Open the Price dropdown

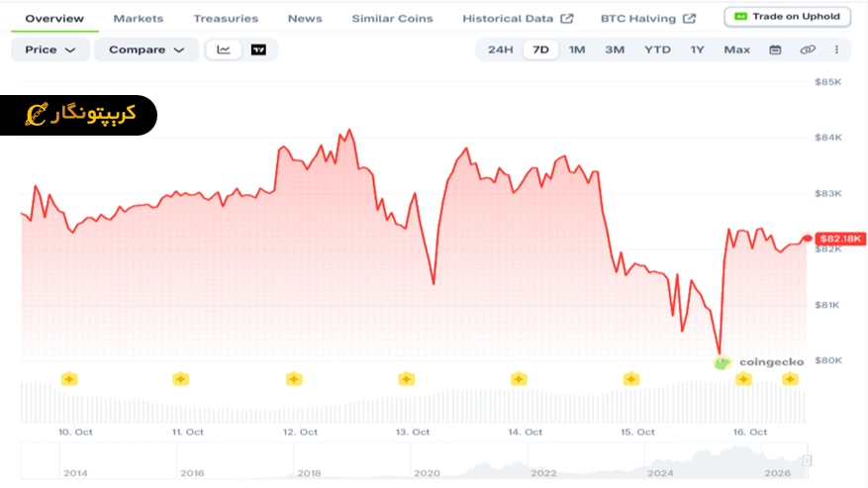49,49
